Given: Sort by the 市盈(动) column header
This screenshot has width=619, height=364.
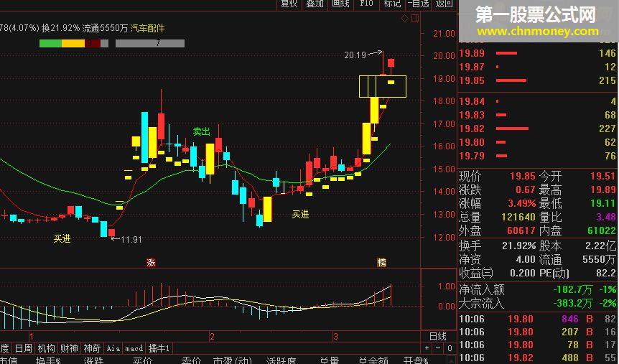Looking at the screenshot, I should 232,360.
